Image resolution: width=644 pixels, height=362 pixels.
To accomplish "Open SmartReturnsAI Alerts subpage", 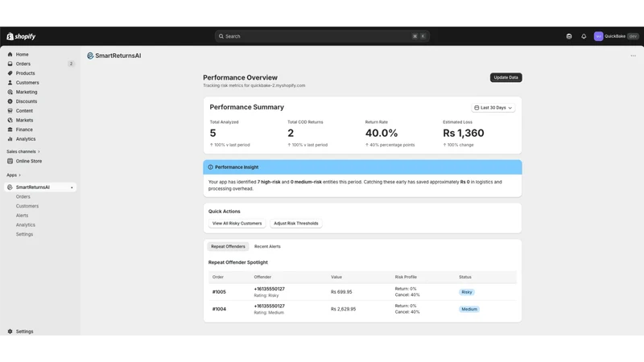I will tap(23, 216).
